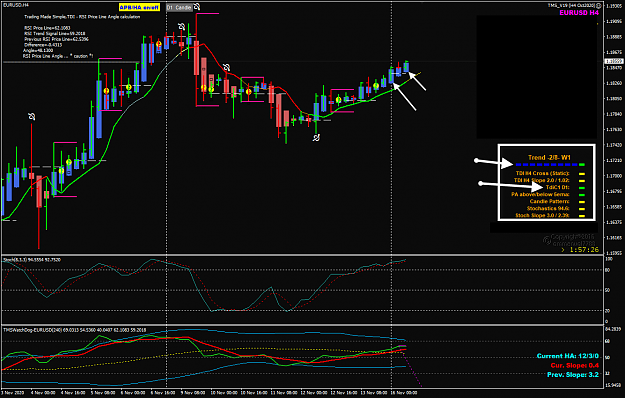625x398 pixels.
Task: Click the TDI H4 Slope 2.0 / 1.02 label
Action: pyautogui.click(x=541, y=180)
